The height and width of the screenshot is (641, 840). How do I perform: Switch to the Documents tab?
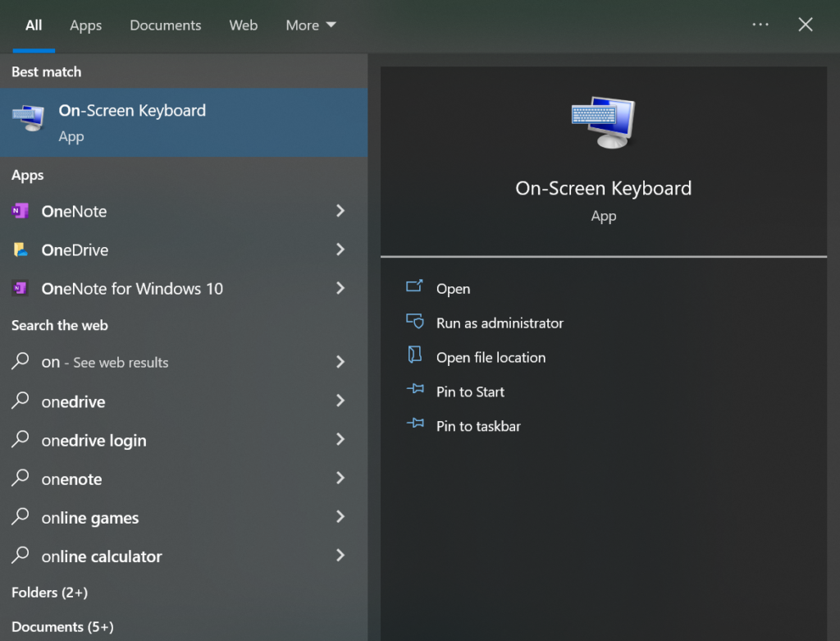click(165, 25)
